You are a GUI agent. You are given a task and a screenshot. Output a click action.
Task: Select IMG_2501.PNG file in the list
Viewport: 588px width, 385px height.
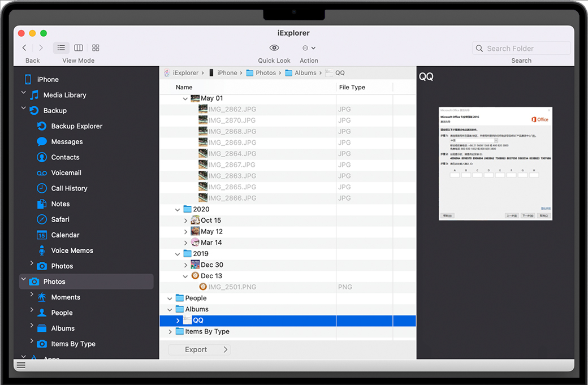pyautogui.click(x=232, y=287)
